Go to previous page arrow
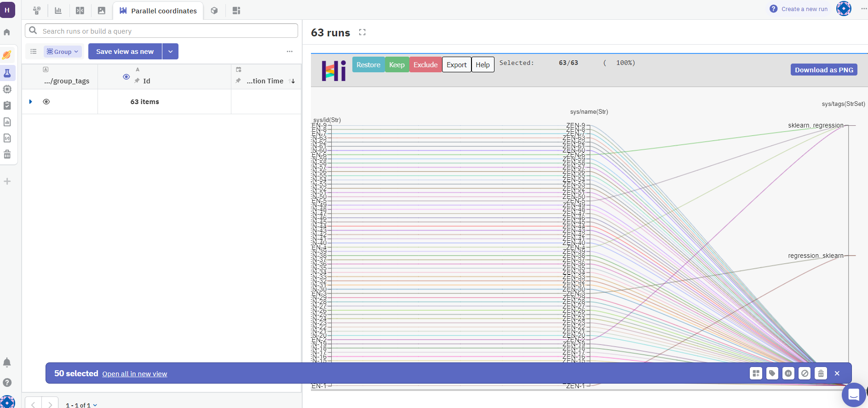 click(33, 404)
